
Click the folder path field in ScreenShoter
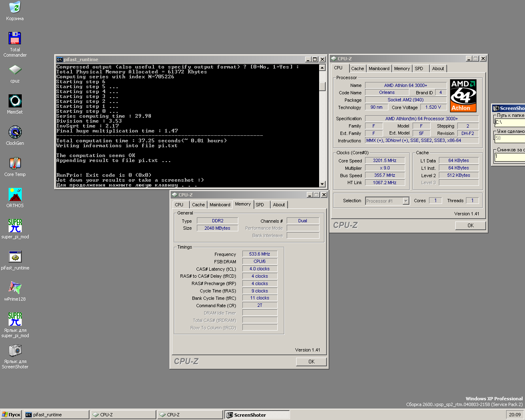click(510, 123)
